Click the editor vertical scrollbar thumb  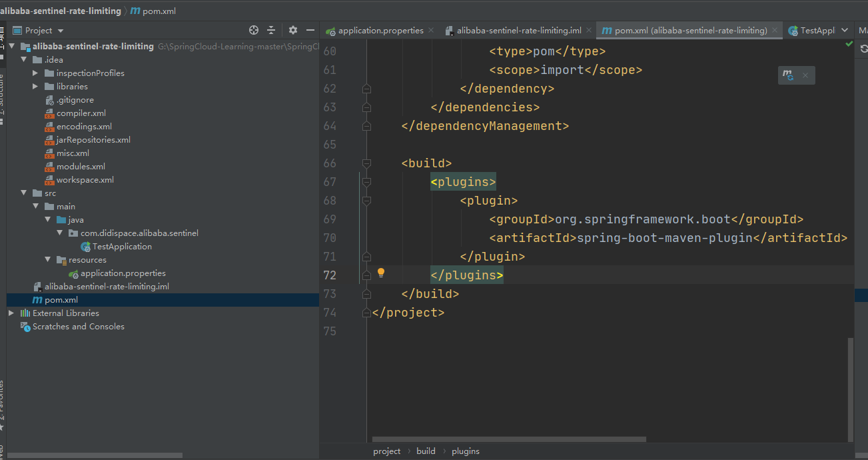coord(850,389)
